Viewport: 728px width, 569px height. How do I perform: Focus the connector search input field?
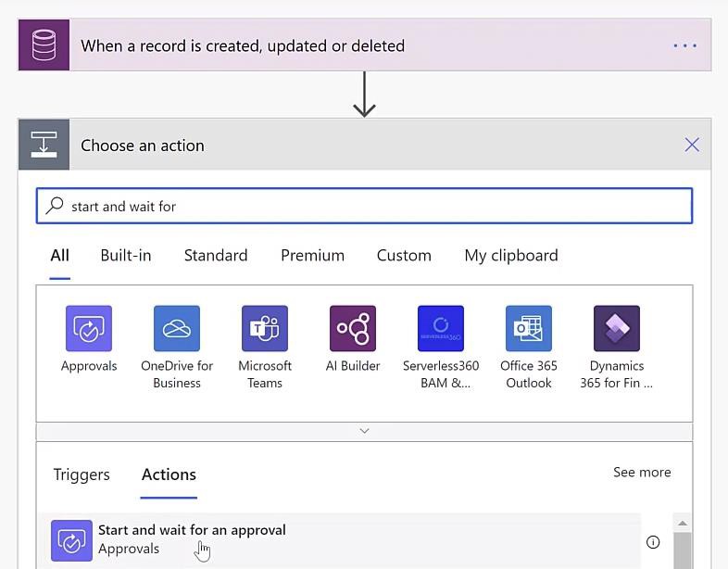coord(365,206)
